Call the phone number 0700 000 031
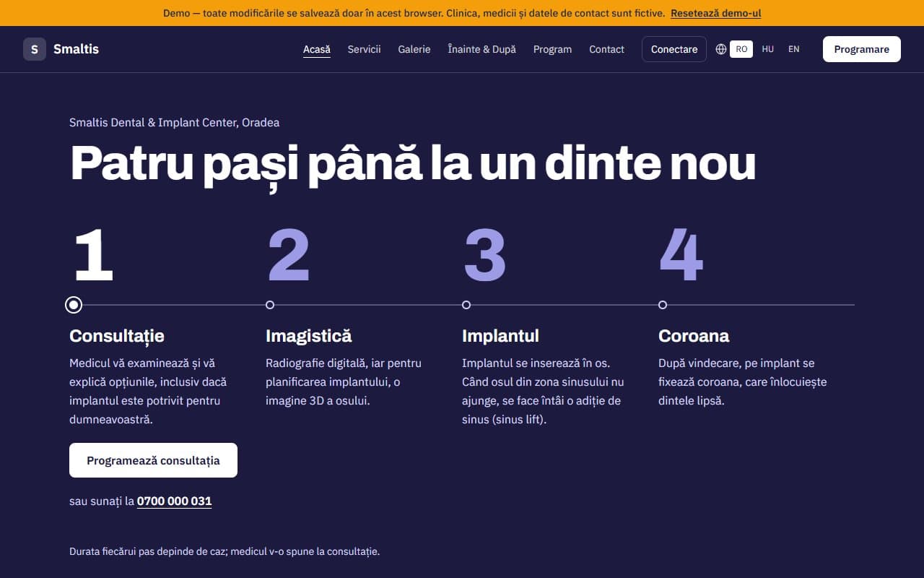Image resolution: width=924 pixels, height=578 pixels. 174,501
